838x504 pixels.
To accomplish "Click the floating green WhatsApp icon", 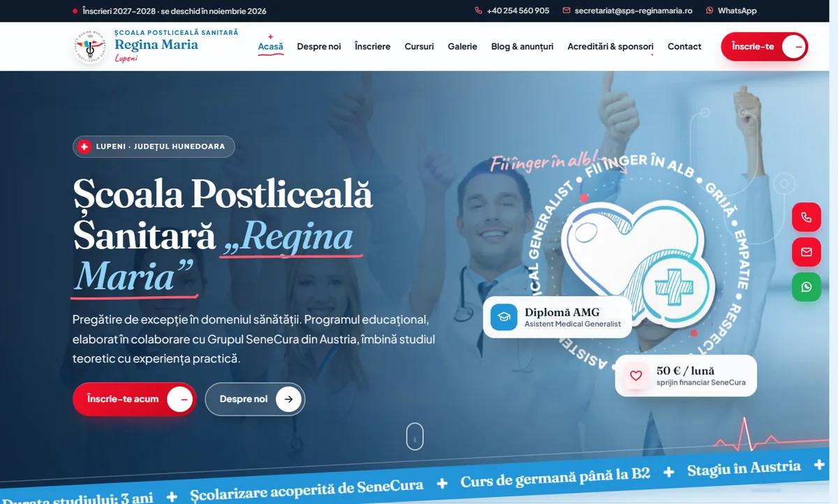I will coord(807,287).
